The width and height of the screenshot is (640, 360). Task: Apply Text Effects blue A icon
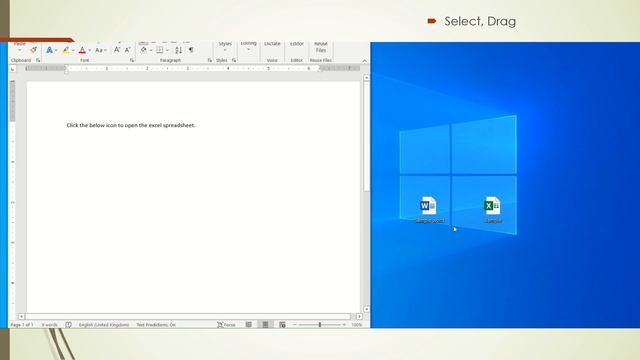pyautogui.click(x=49, y=50)
